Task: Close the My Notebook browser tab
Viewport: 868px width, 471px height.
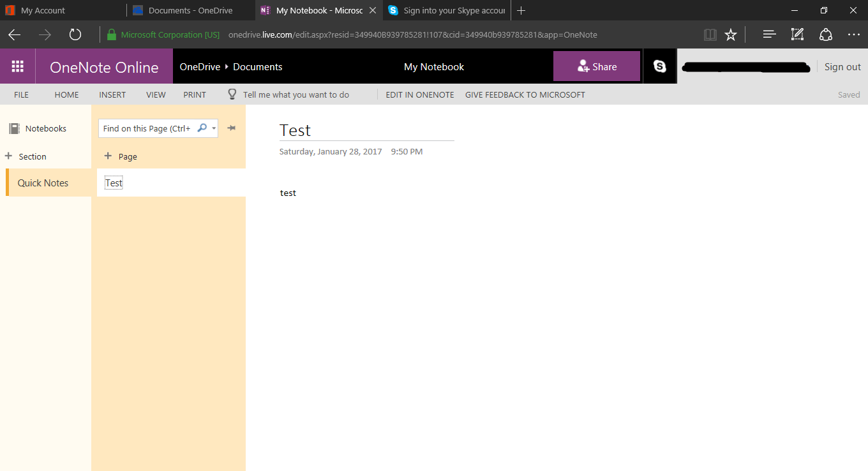Action: coord(373,10)
